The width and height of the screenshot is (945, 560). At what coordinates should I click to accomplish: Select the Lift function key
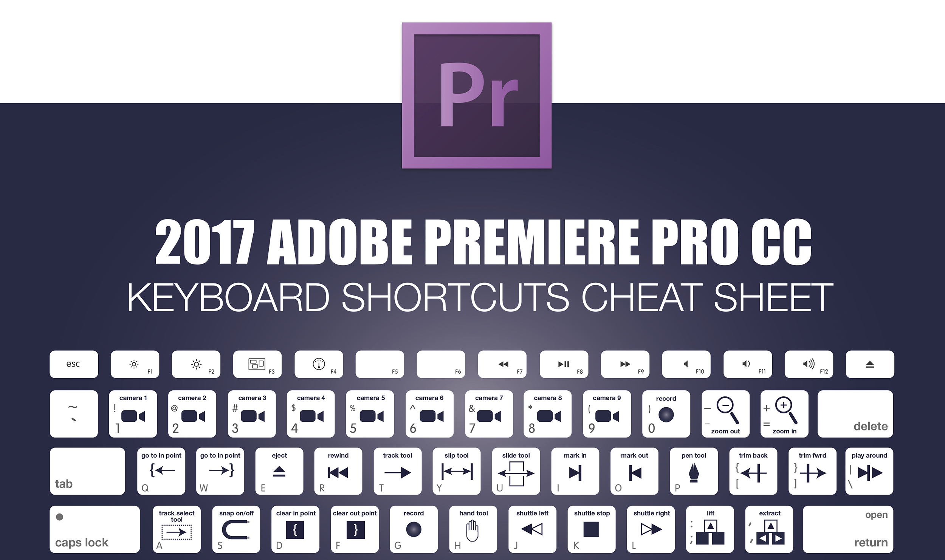coord(710,533)
